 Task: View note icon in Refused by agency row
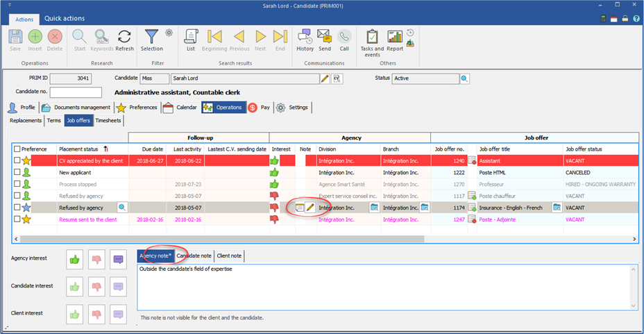(x=299, y=208)
